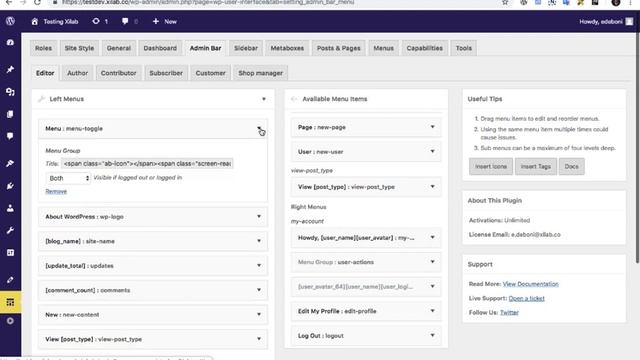Click the New content plus icon
The width and height of the screenshot is (640, 360).
156,21
